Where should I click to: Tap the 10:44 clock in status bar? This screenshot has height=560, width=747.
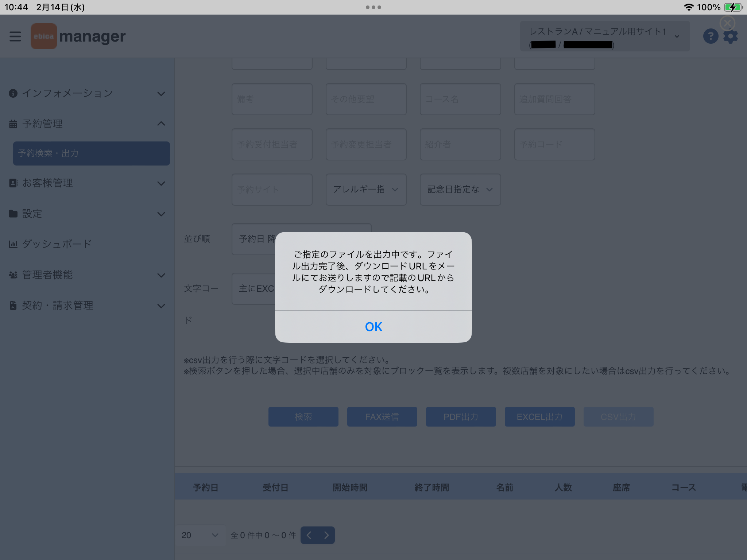16,7
